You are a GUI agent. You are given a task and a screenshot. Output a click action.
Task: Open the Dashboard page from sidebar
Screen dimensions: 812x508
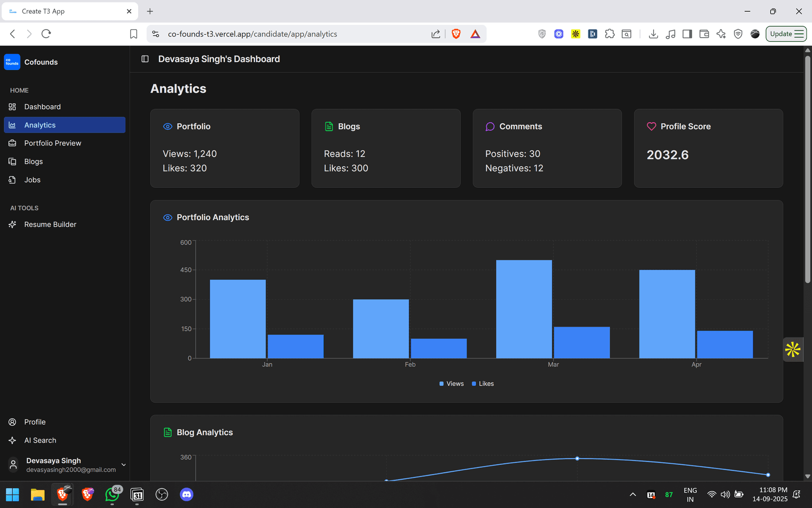(x=42, y=107)
